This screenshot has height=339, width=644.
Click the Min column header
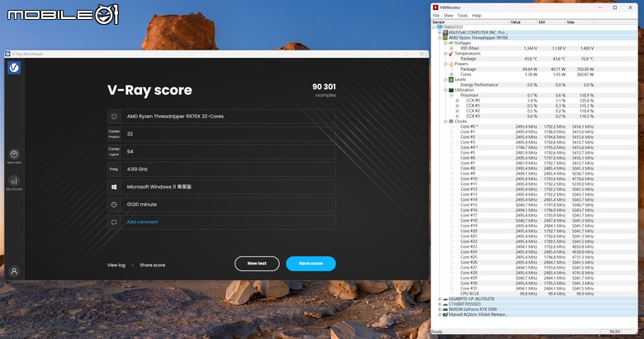tap(551, 22)
